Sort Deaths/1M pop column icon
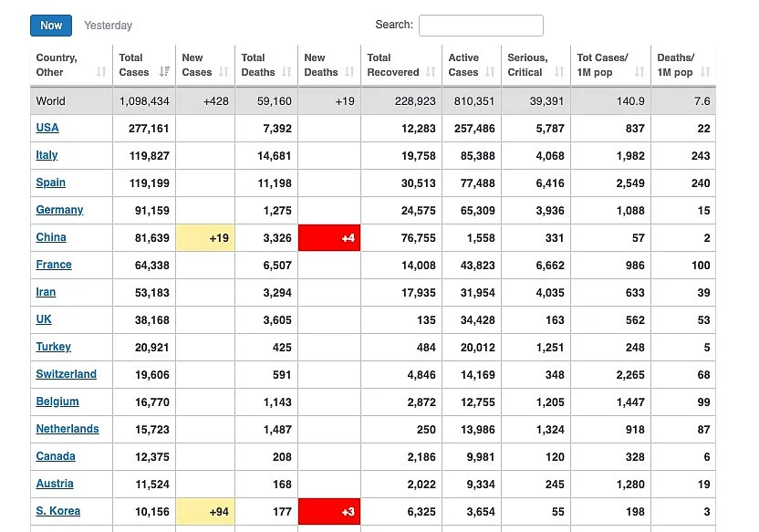Viewport: 759px width, 532px height. point(705,72)
